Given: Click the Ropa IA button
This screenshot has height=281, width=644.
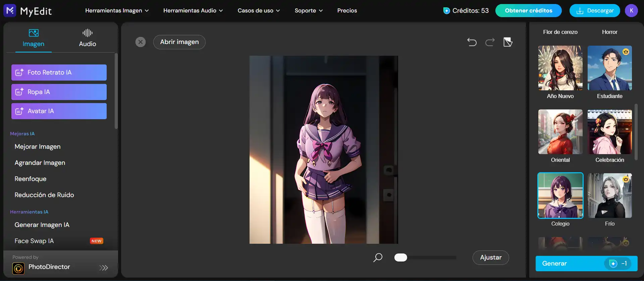Looking at the screenshot, I should click(x=59, y=92).
